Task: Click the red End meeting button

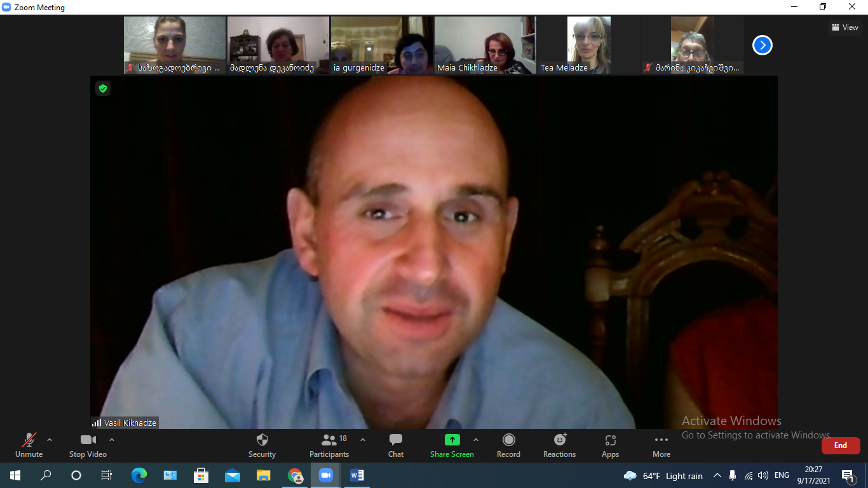Action: pyautogui.click(x=841, y=445)
